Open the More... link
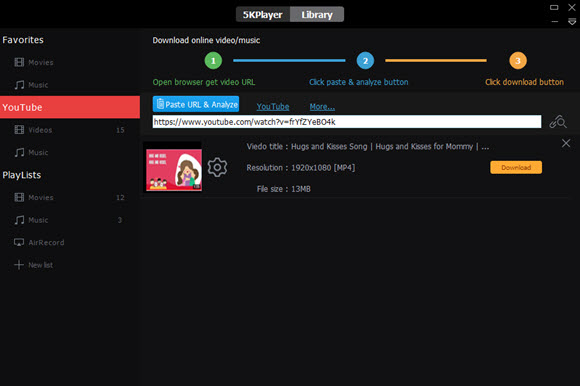Image resolution: width=580 pixels, height=386 pixels. click(322, 106)
